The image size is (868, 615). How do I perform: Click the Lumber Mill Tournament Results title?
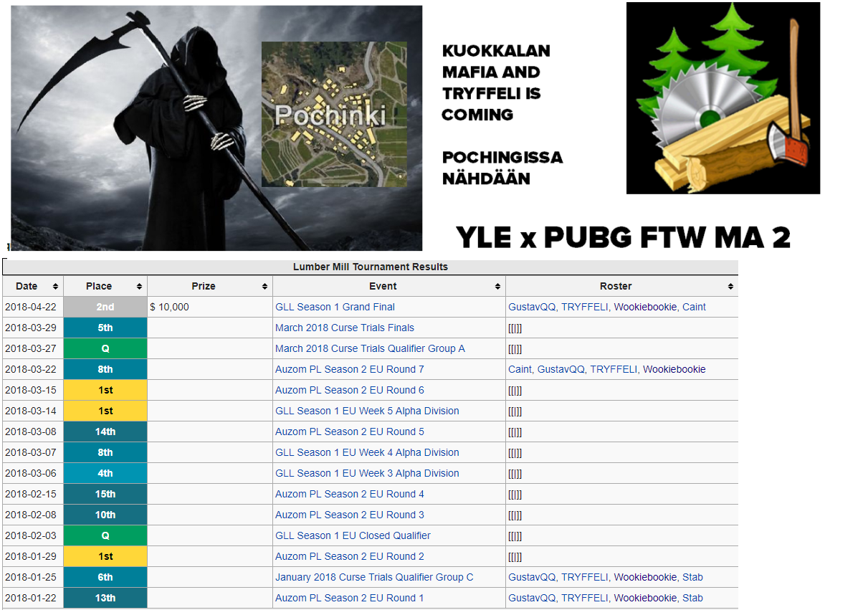point(371,267)
